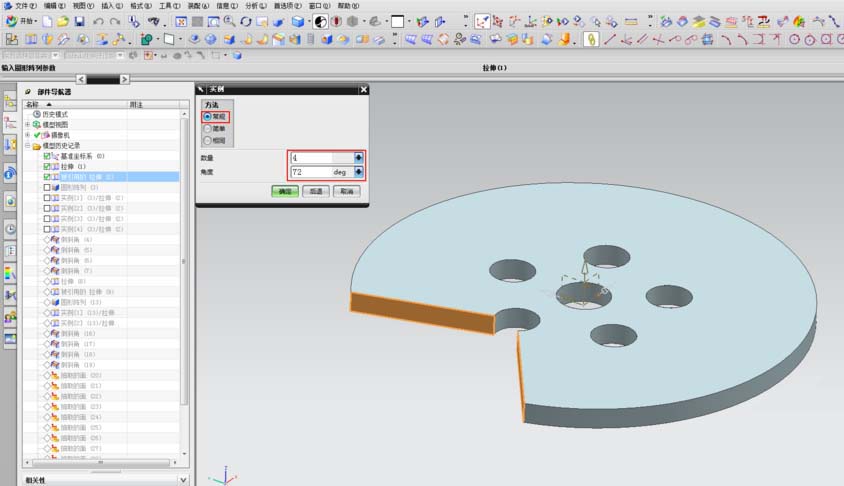Click the Fit view icon
The image size is (844, 486).
[x=181, y=21]
